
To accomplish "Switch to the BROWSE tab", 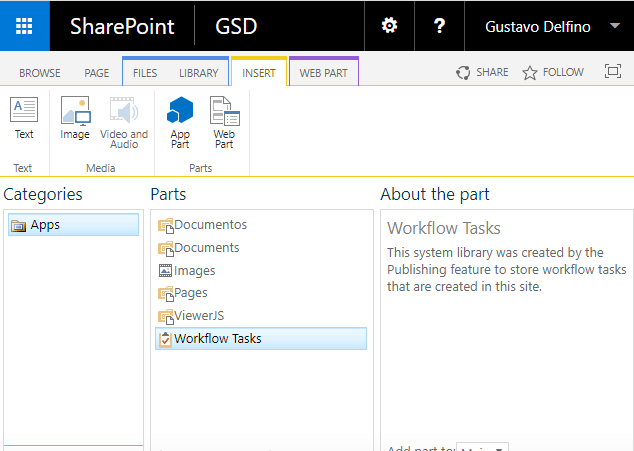I will (40, 73).
